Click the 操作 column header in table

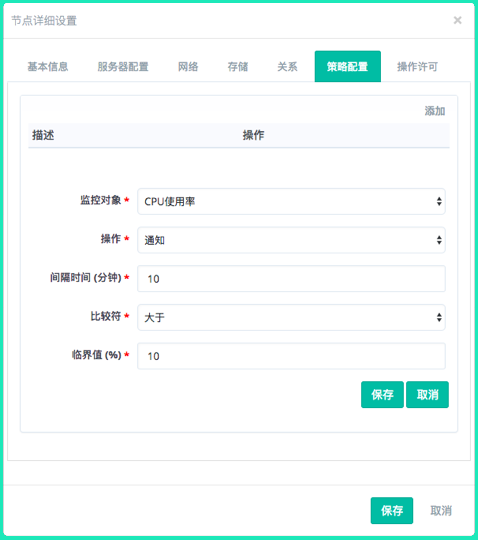[253, 135]
